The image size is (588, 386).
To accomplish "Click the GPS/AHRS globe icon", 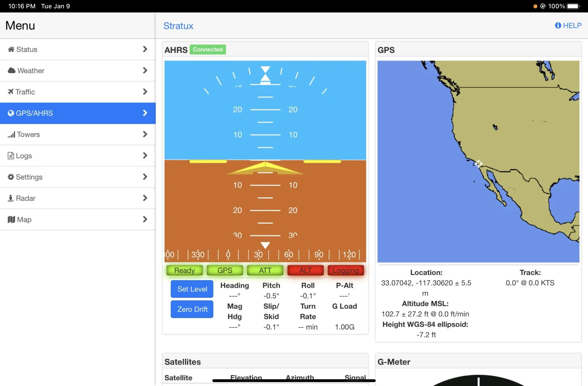I will tap(11, 113).
